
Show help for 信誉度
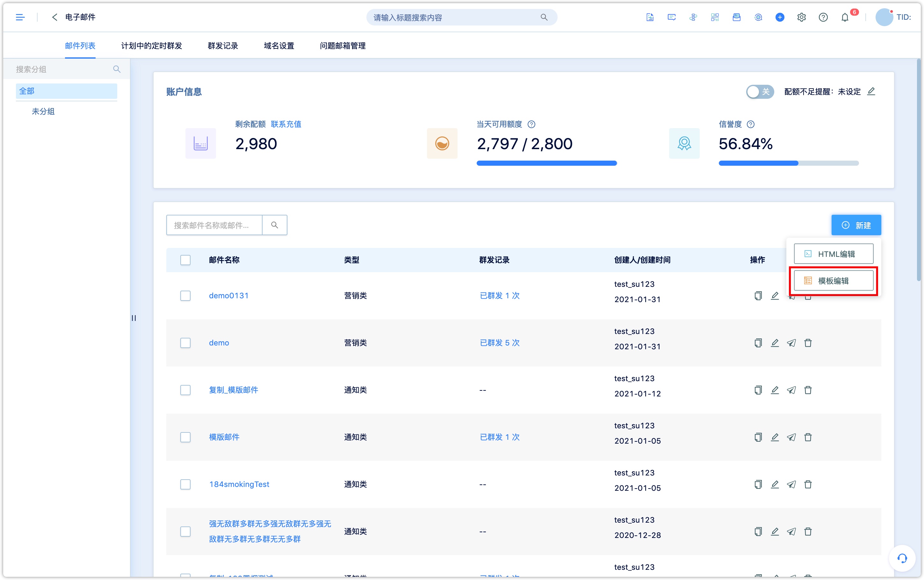pos(750,124)
